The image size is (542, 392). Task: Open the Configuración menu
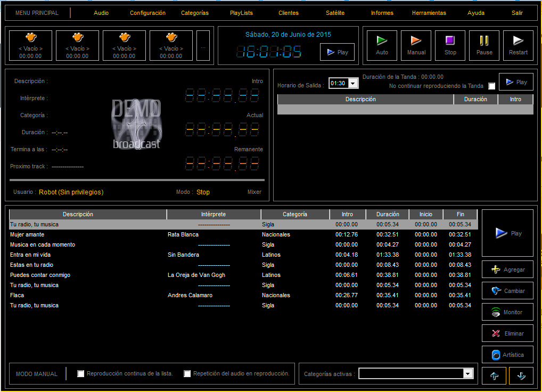(147, 13)
